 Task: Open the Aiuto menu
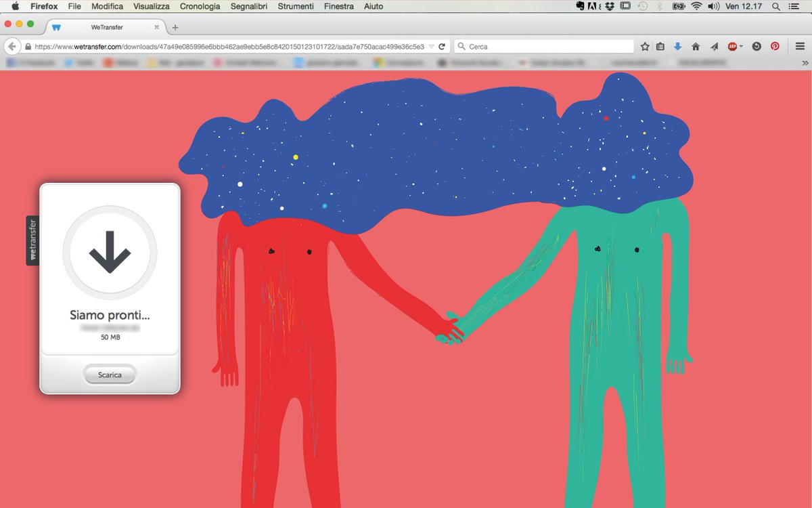[374, 6]
